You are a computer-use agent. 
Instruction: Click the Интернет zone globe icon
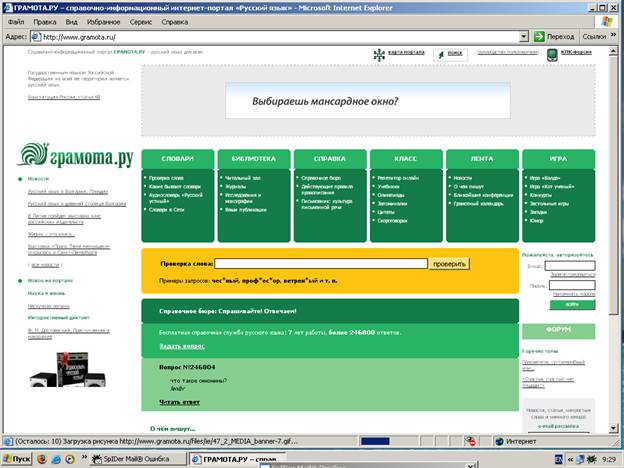click(499, 441)
